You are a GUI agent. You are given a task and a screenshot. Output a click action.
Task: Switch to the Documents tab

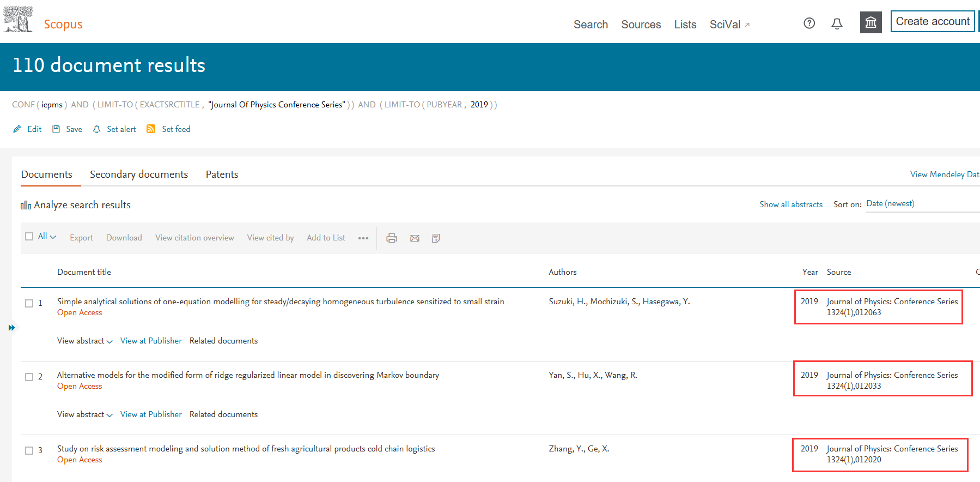(x=47, y=174)
